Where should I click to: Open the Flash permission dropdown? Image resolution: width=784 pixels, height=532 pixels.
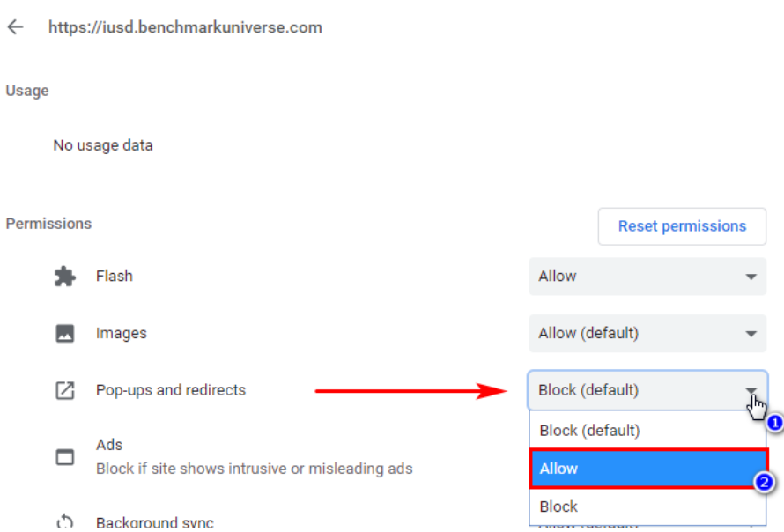647,276
